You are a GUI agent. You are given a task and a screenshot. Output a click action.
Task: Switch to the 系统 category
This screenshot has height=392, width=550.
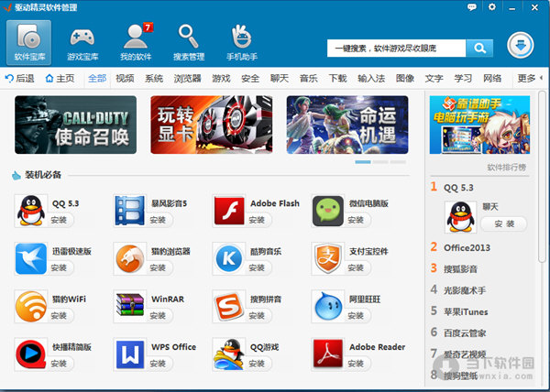click(154, 78)
